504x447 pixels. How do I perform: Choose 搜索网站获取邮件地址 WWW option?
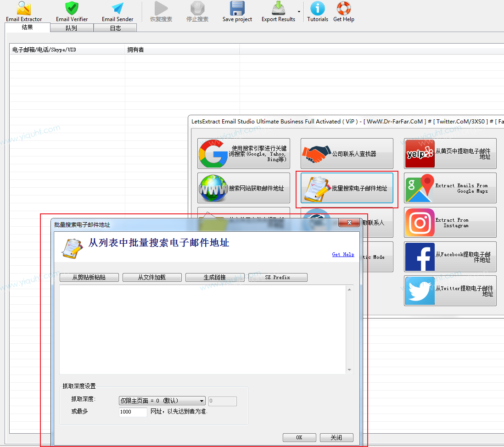coord(244,188)
